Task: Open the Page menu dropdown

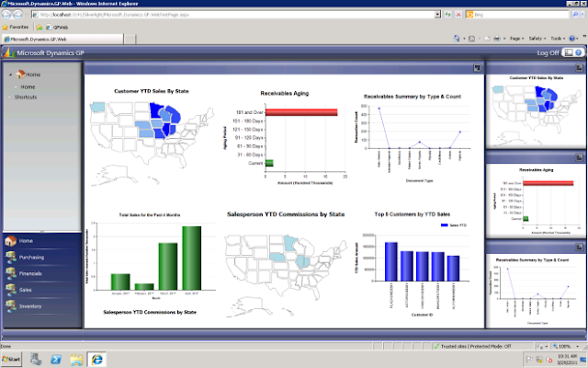Action: pos(516,39)
